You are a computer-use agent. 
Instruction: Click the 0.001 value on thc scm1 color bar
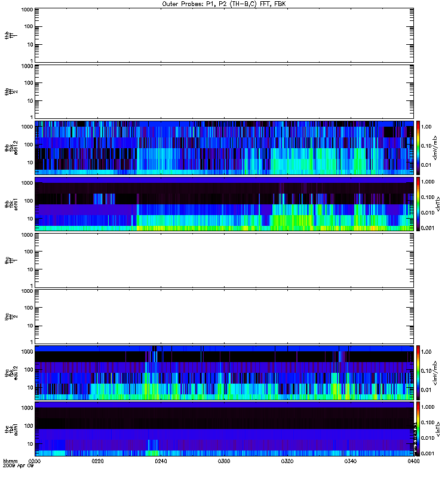pyautogui.click(x=428, y=454)
